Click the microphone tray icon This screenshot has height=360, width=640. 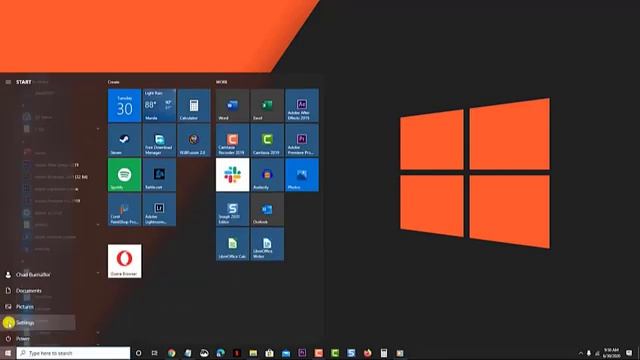coord(589,353)
